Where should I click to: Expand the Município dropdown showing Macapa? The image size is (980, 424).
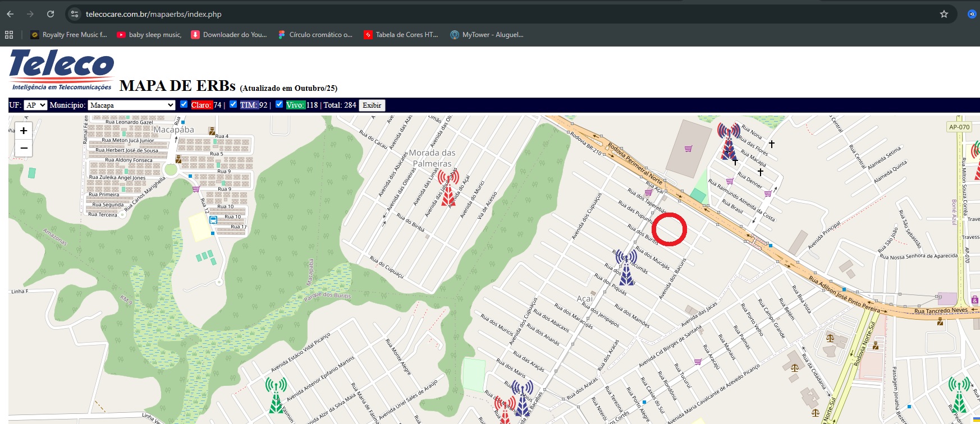[132, 105]
